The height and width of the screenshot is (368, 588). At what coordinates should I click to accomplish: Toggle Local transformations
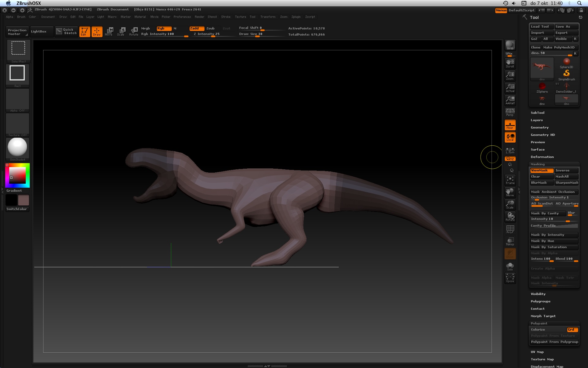510,137
